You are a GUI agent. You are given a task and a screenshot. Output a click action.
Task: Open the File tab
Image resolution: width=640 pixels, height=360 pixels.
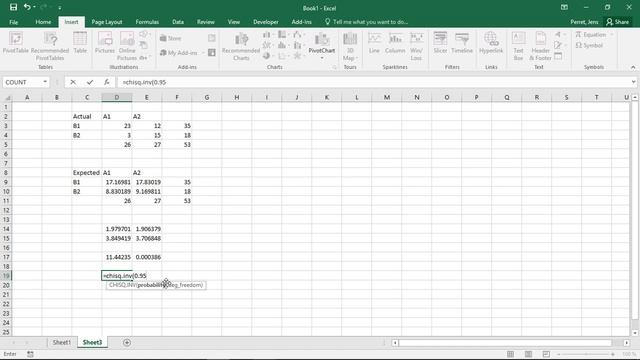(x=13, y=22)
